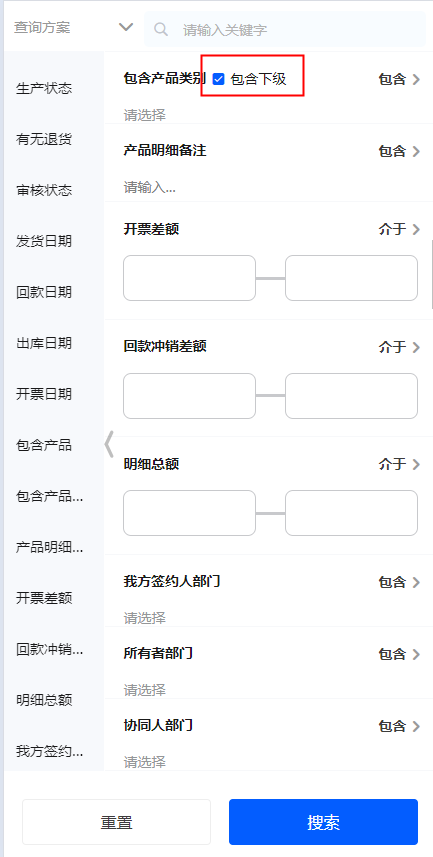433x857 pixels.
Task: Click the 重置 button
Action: (116, 822)
